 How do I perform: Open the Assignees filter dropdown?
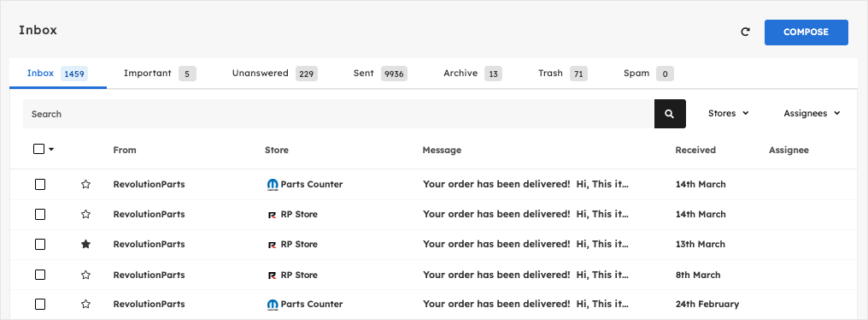pyautogui.click(x=812, y=113)
